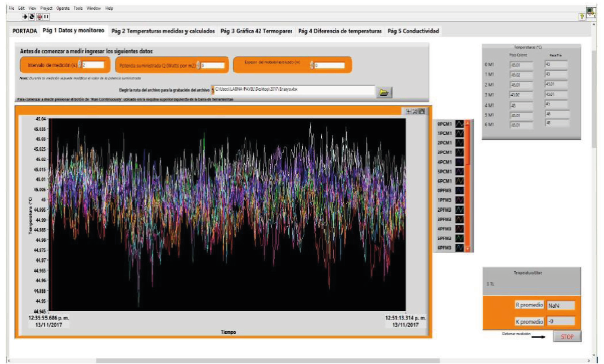Image resolution: width=604 pixels, height=364 pixels.
Task: Click the 3PCM1 plot legend sample
Action: pyautogui.click(x=460, y=152)
